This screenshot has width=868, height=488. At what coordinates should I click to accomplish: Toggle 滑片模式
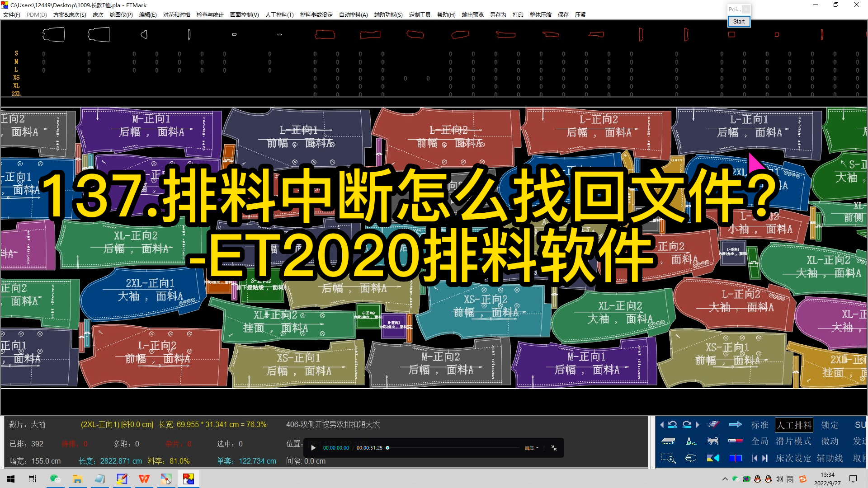coord(794,441)
